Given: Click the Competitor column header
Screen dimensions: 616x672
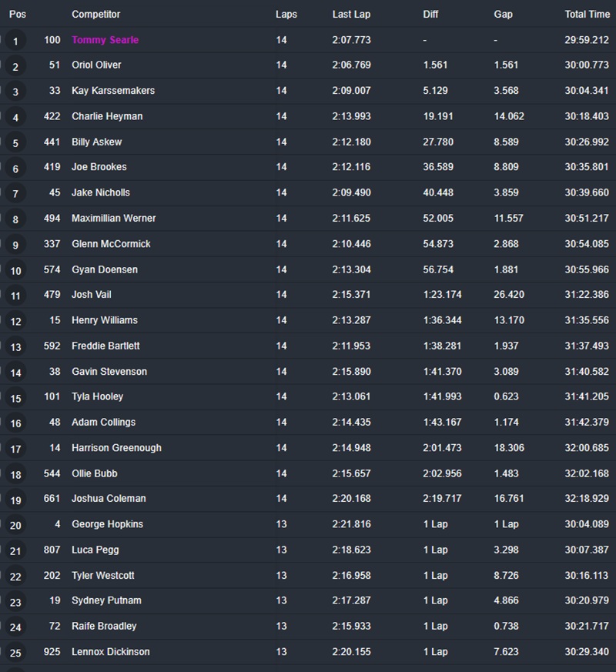Looking at the screenshot, I should [x=96, y=15].
